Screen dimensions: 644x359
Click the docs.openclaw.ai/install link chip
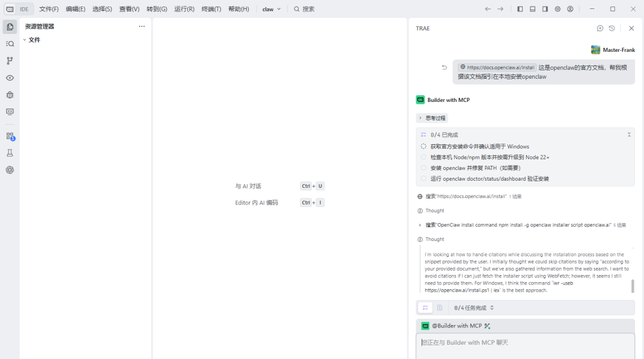pyautogui.click(x=497, y=67)
